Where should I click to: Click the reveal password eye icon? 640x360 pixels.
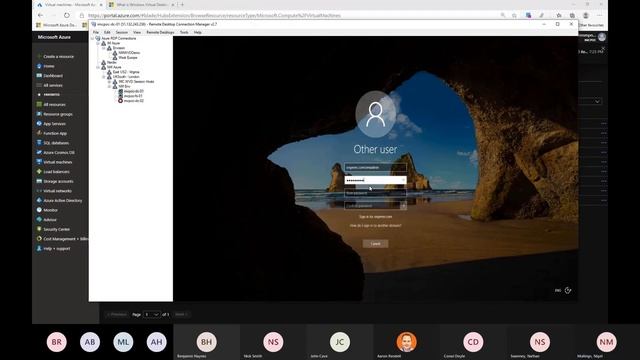pos(403,180)
